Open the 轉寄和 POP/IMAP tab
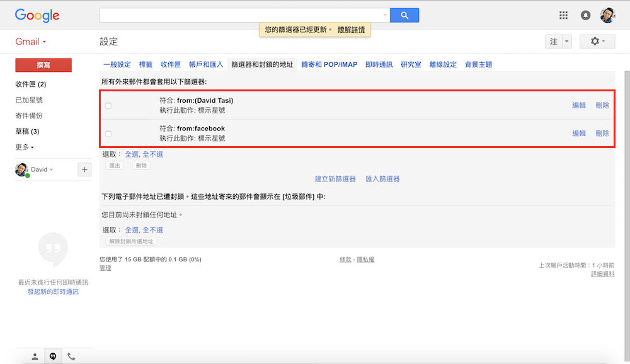 coord(329,64)
